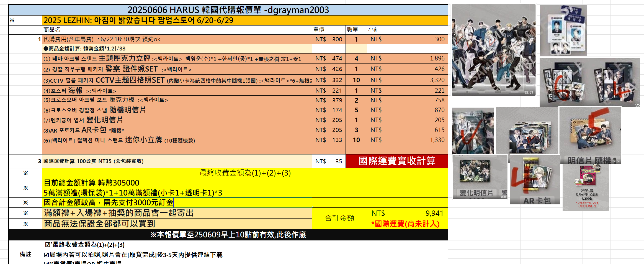Open the acrylic board product image
This screenshot has height=264, width=644.
(x=527, y=131)
